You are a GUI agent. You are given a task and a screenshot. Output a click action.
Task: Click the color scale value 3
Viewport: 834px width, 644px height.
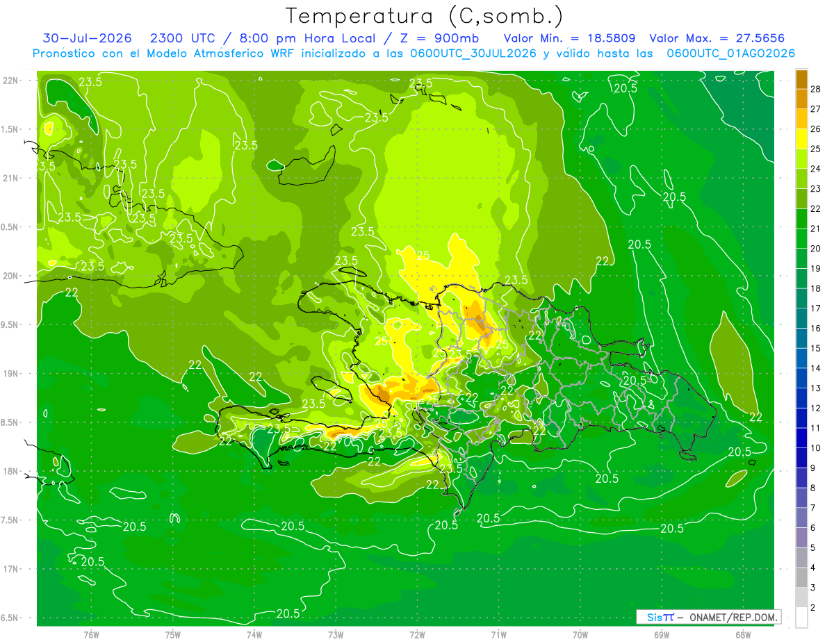coord(814,588)
